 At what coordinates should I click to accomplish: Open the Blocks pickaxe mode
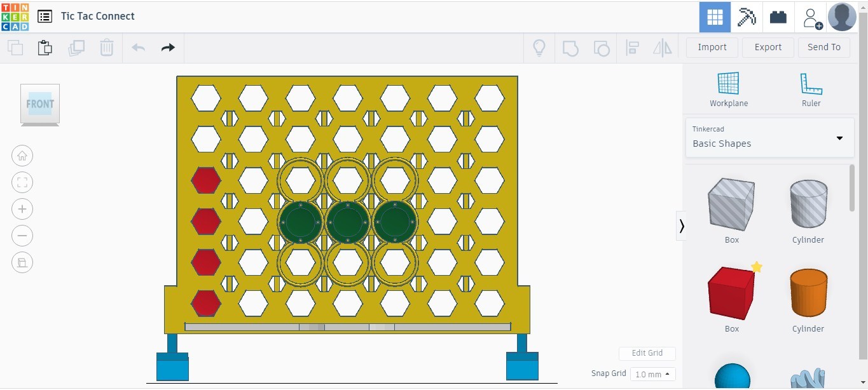pyautogui.click(x=747, y=17)
